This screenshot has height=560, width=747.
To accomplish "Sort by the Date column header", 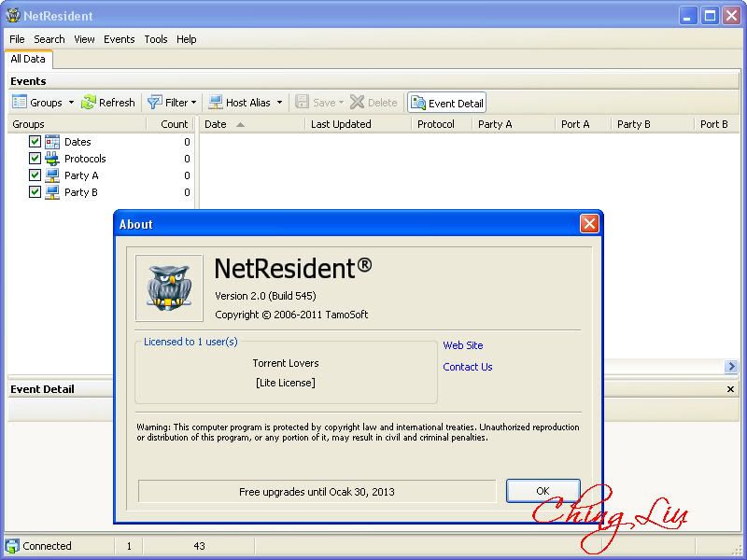I will pos(216,124).
